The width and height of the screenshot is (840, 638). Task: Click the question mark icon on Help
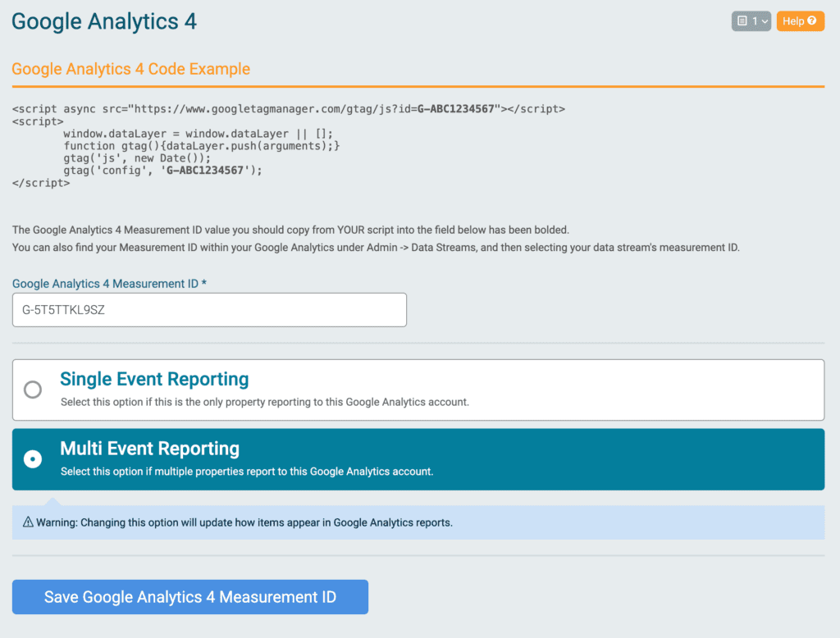pyautogui.click(x=812, y=21)
